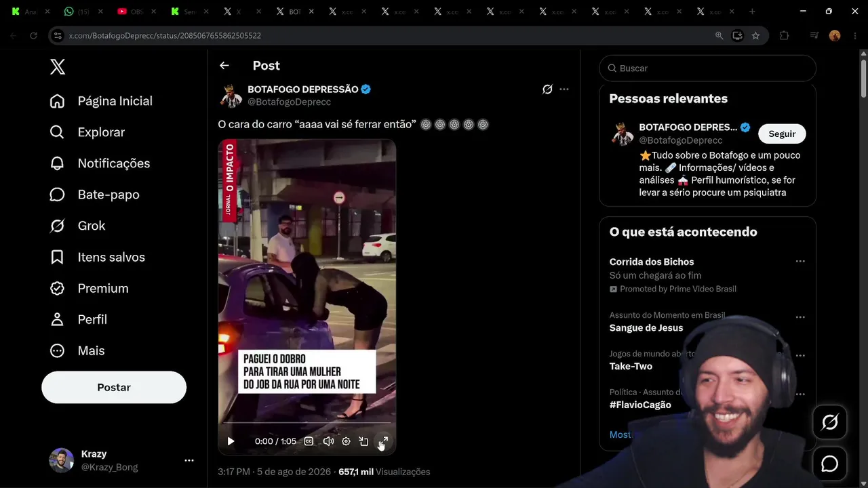Open video playback settings gear
Image resolution: width=868 pixels, height=488 pixels.
346,441
